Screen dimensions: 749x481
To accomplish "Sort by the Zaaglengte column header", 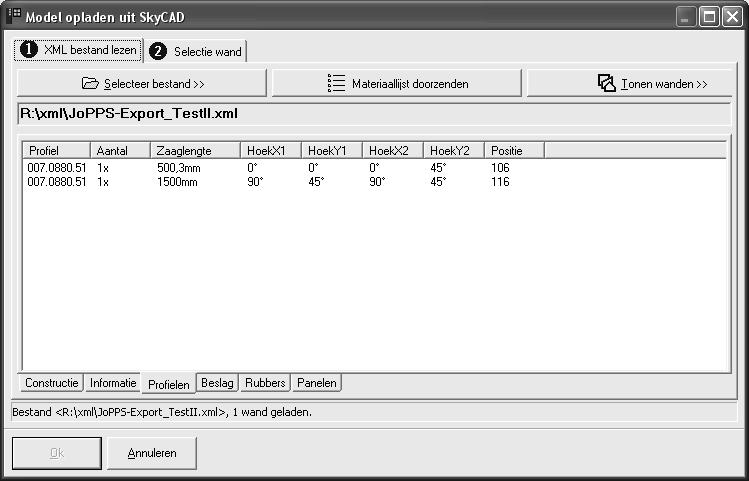I will click(x=195, y=150).
